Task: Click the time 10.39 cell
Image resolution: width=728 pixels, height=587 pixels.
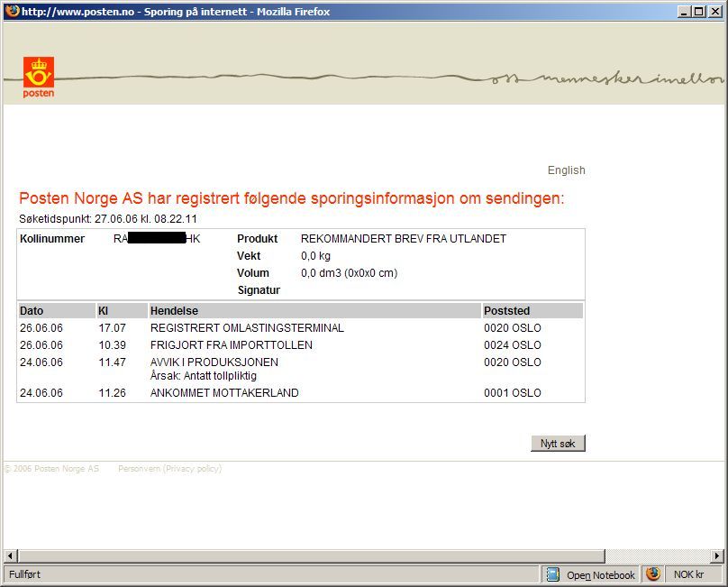Action: (112, 345)
